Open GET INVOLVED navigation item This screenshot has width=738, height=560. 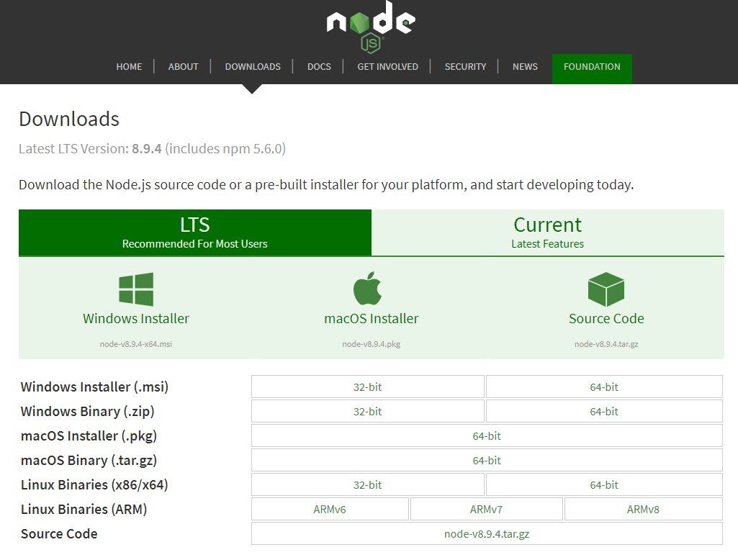click(387, 67)
